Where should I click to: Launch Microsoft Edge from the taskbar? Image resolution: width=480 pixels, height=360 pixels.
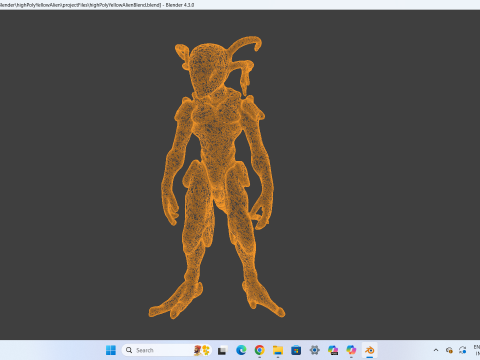coord(241,350)
